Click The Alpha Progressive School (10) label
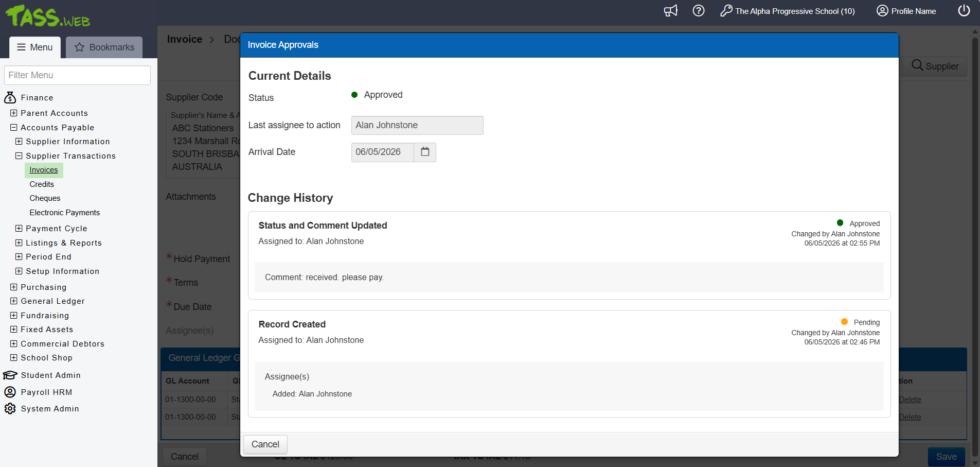 tap(795, 11)
